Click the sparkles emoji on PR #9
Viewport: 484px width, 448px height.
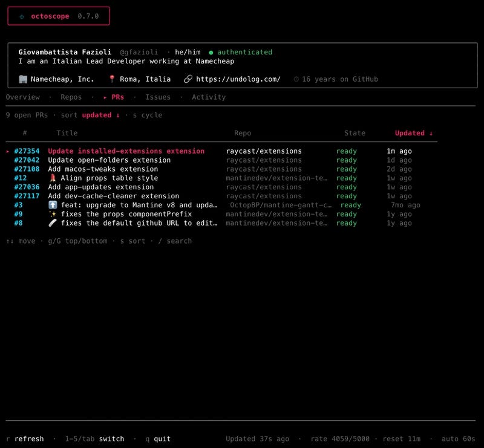tap(53, 214)
